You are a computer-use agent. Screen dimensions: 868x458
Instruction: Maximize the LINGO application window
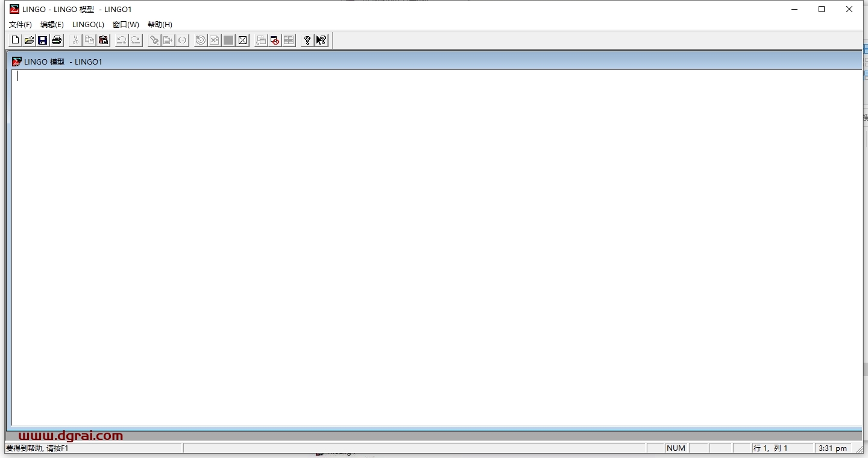[x=822, y=9]
